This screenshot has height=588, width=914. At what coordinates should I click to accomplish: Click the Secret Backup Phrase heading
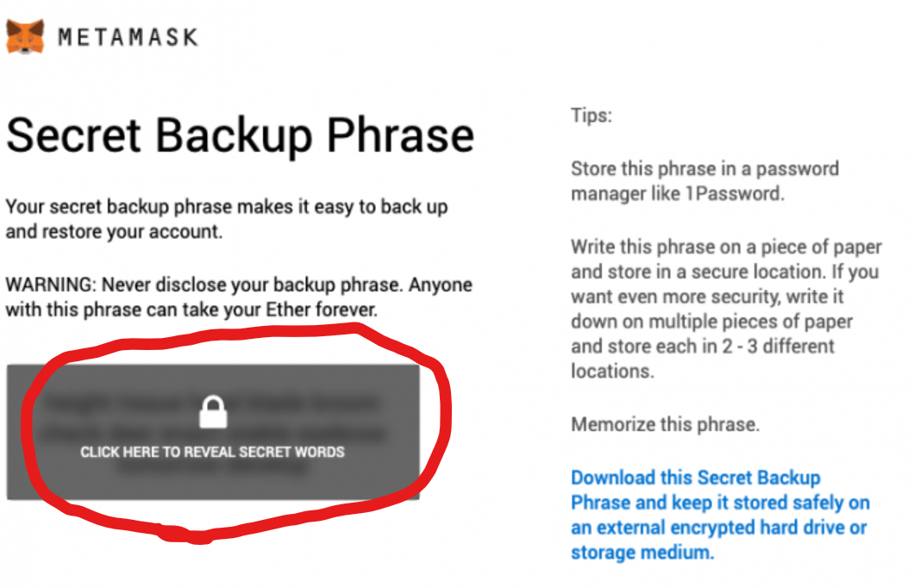pyautogui.click(x=241, y=135)
